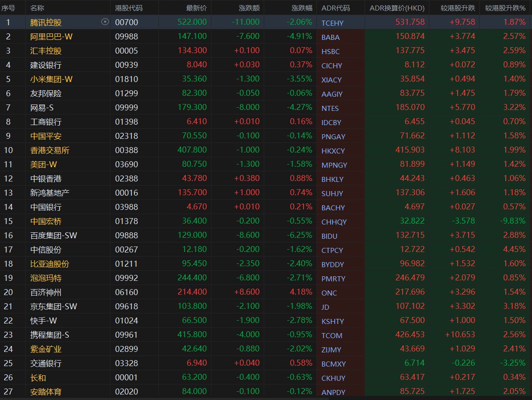Click the 较港股升跌% column header
This screenshot has width=532, height=400.
[x=505, y=8]
